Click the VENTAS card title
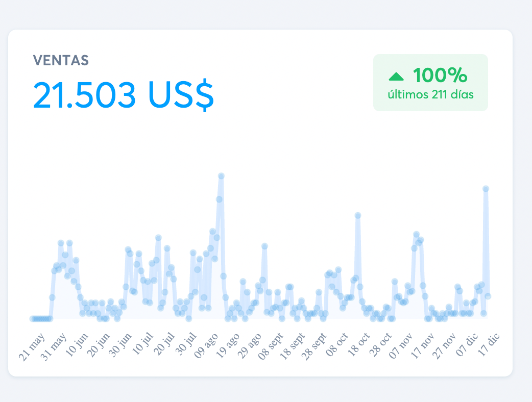 pos(61,61)
